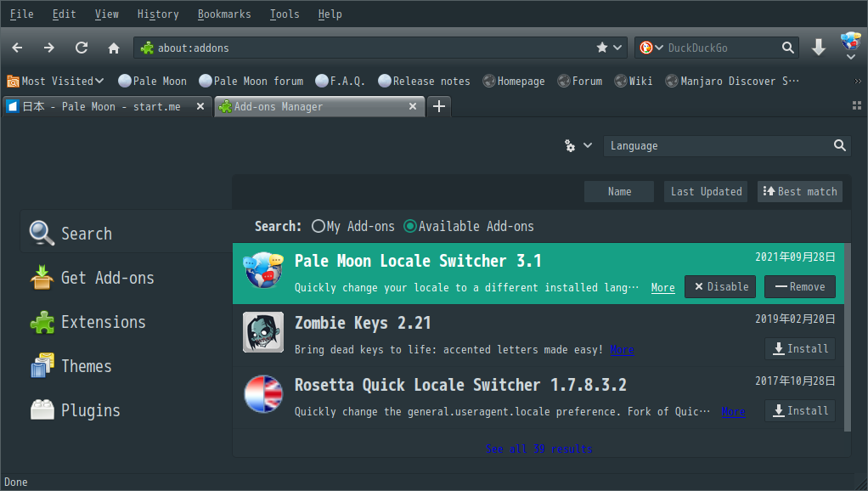Sort results by Name
Image resolution: width=868 pixels, height=491 pixels.
tap(619, 191)
